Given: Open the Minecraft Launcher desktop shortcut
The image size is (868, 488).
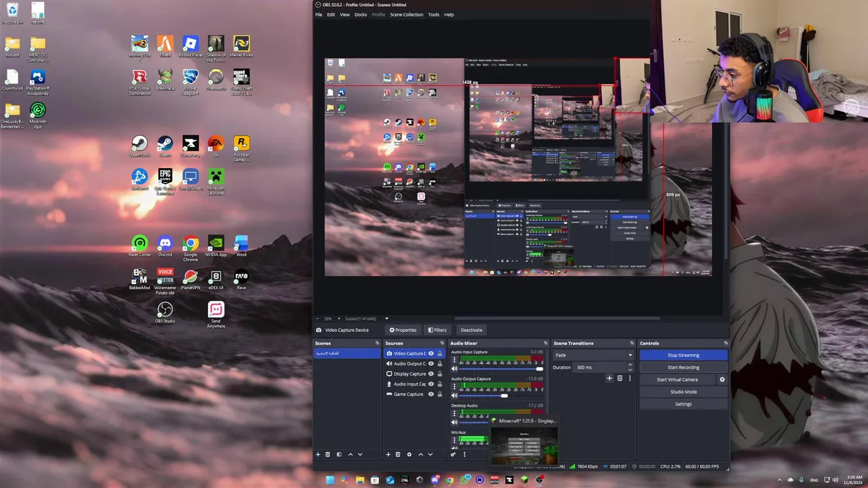Looking at the screenshot, I should (x=216, y=181).
